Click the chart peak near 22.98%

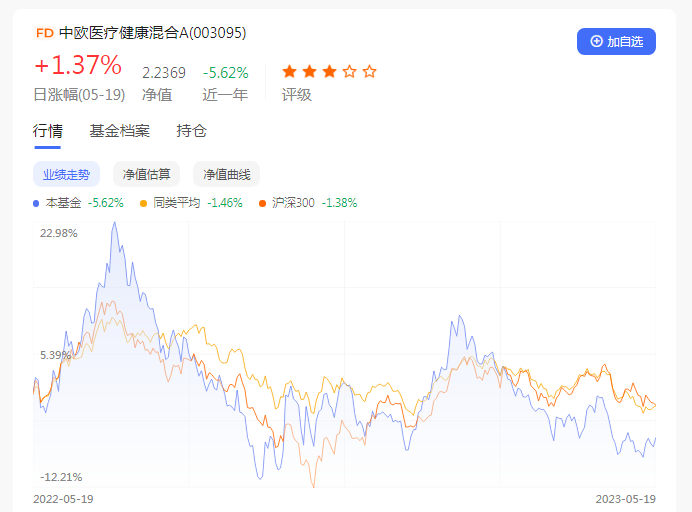pyautogui.click(x=116, y=222)
